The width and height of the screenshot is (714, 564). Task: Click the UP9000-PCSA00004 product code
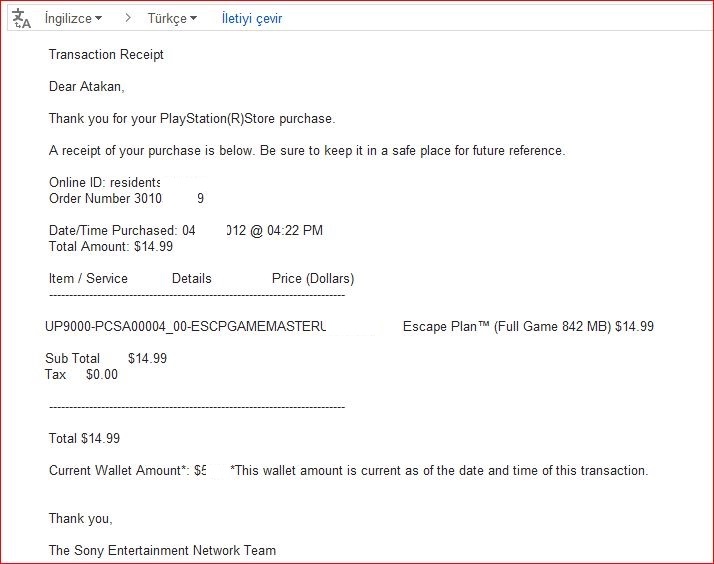pos(186,326)
